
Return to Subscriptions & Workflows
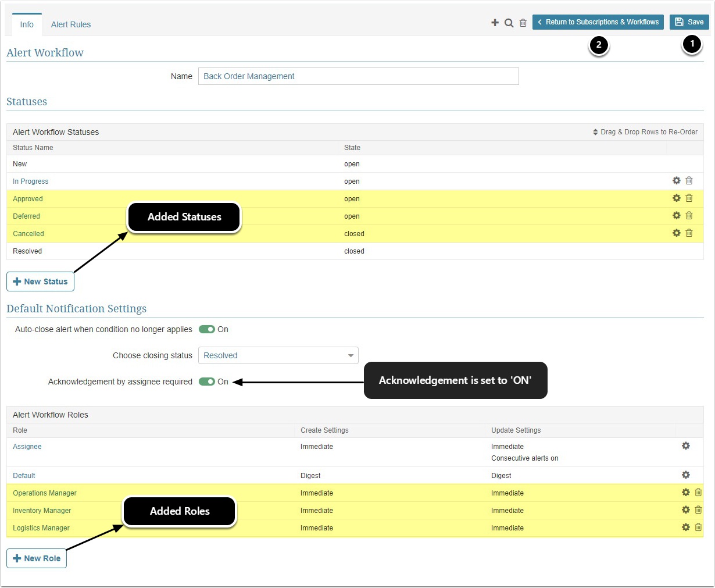pyautogui.click(x=598, y=22)
